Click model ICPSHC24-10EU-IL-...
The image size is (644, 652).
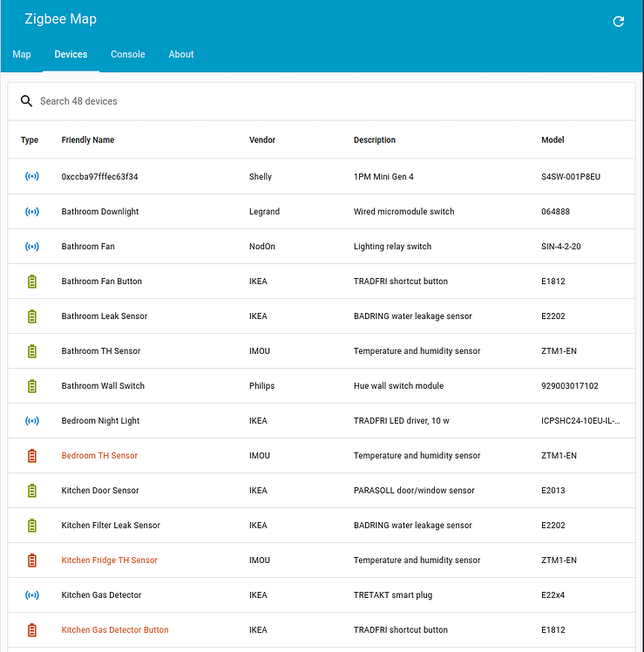pos(580,420)
